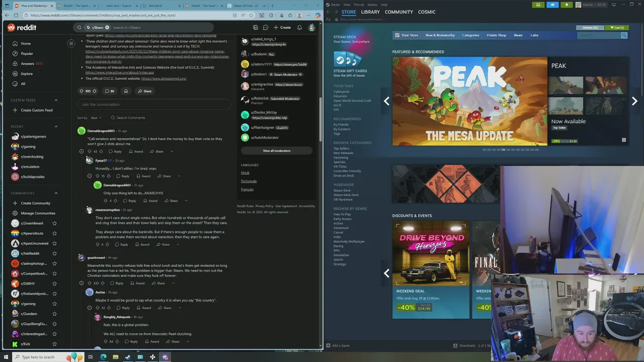Favorite r/GuysBeingDudes community with its star
The height and width of the screenshot is (362, 644).
tap(54, 324)
